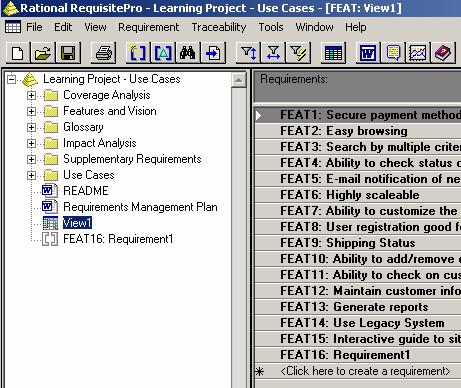
Task: Select row FEAT3: Search by multiple criteria
Action: [x=358, y=147]
